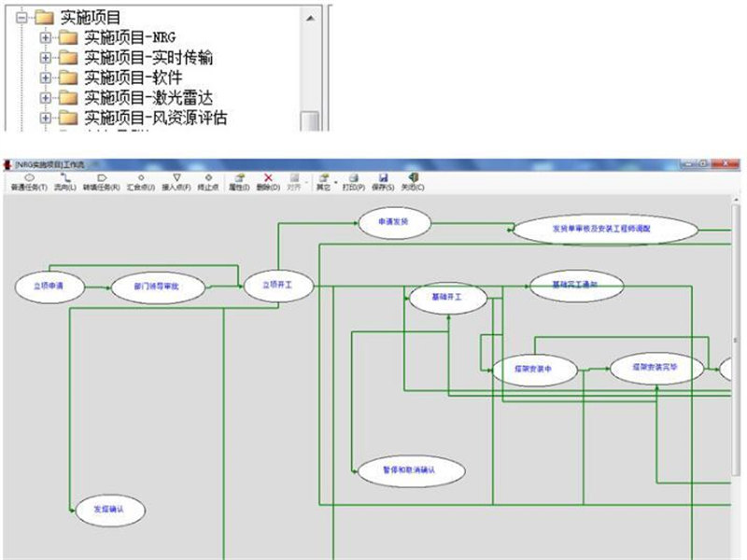The height and width of the screenshot is (560, 747).
Task: Select the 实施项目-NRG tree item
Action: 130,37
